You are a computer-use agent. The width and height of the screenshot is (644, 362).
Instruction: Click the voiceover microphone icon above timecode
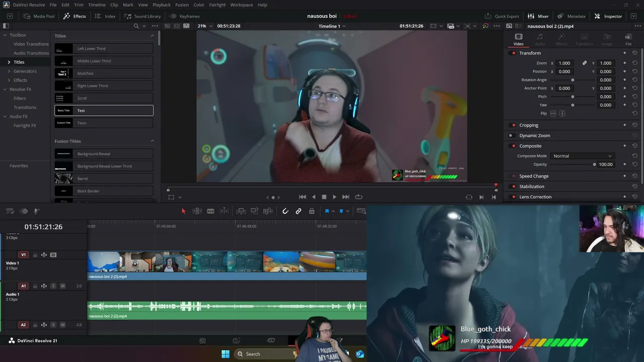tap(36, 211)
